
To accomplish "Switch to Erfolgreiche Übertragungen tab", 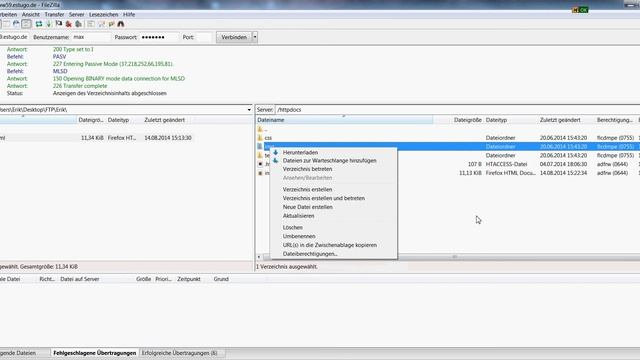I will pyautogui.click(x=180, y=353).
